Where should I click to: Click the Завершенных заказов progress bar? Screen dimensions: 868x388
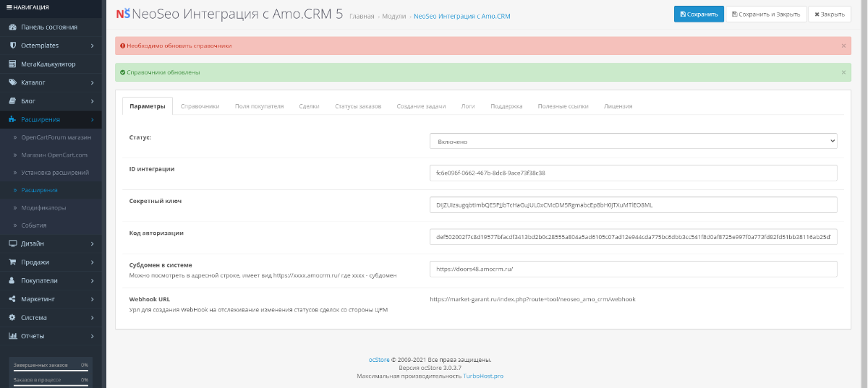(51, 371)
